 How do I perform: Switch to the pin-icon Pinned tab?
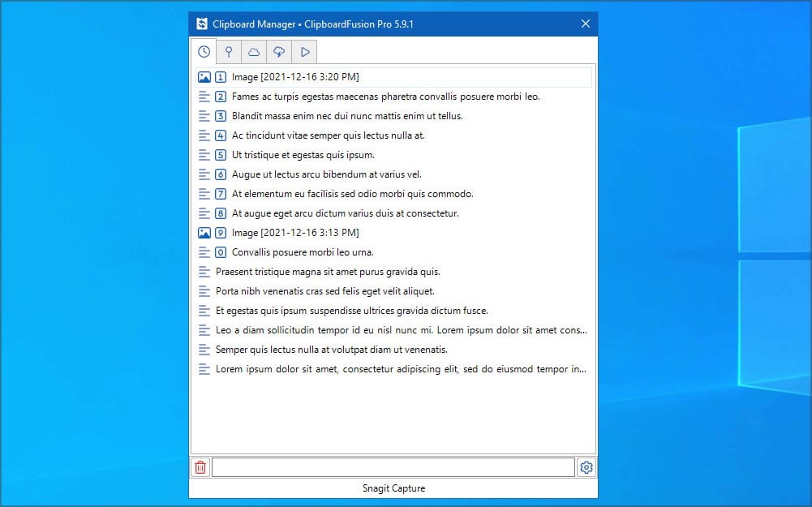click(x=229, y=52)
